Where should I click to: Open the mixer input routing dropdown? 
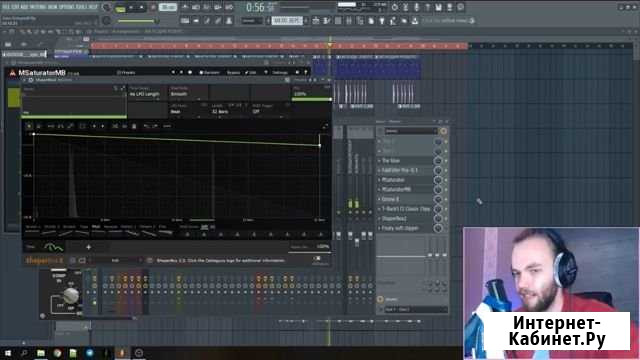(x=411, y=131)
